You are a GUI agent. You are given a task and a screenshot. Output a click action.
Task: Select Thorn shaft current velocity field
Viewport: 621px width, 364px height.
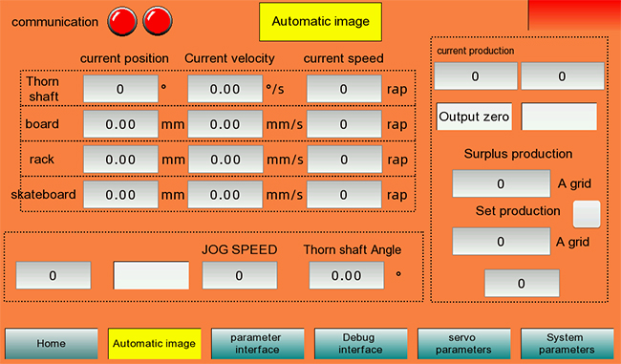click(225, 89)
